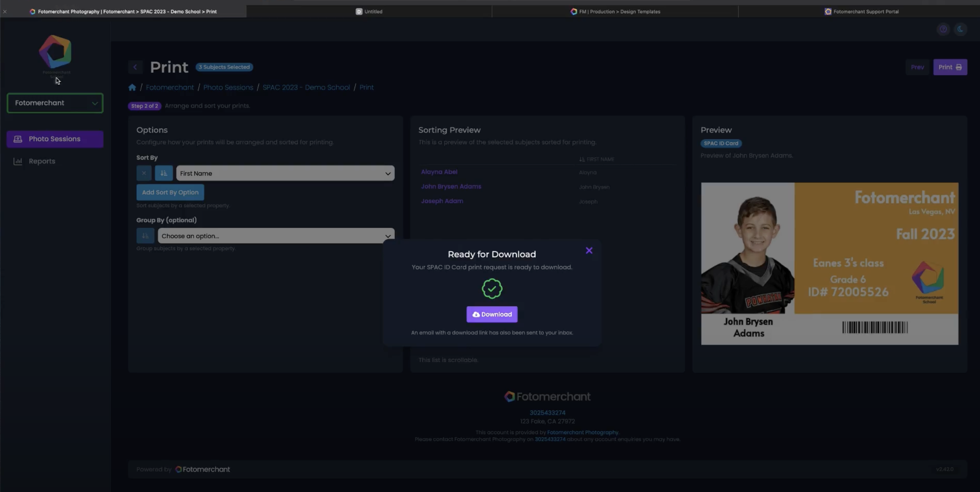This screenshot has width=980, height=492.
Task: Click phone link in account enquiries sentence
Action: [550, 439]
